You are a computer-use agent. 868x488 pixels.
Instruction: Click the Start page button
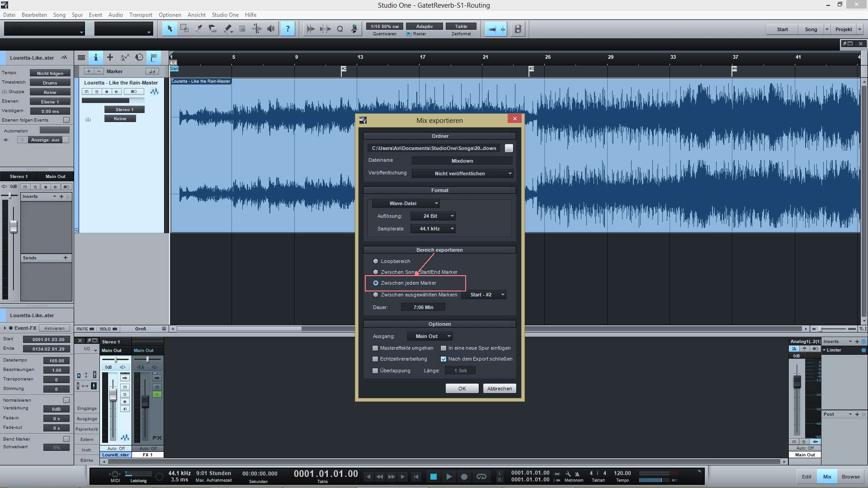782,29
